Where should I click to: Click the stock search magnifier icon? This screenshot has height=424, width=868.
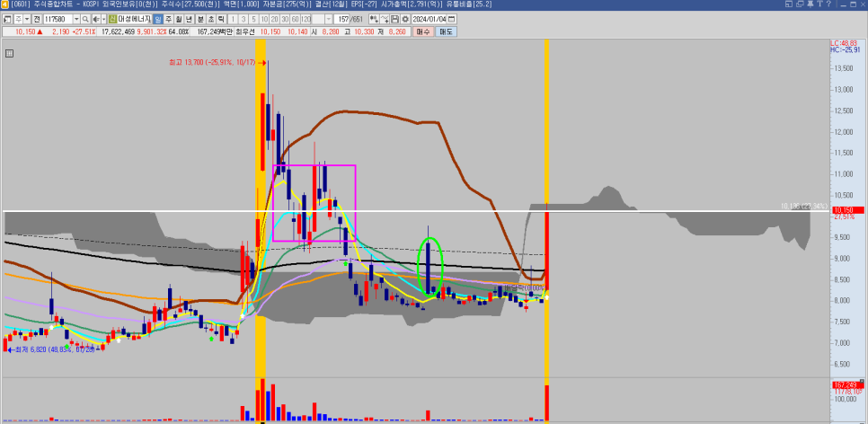pyautogui.click(x=85, y=19)
